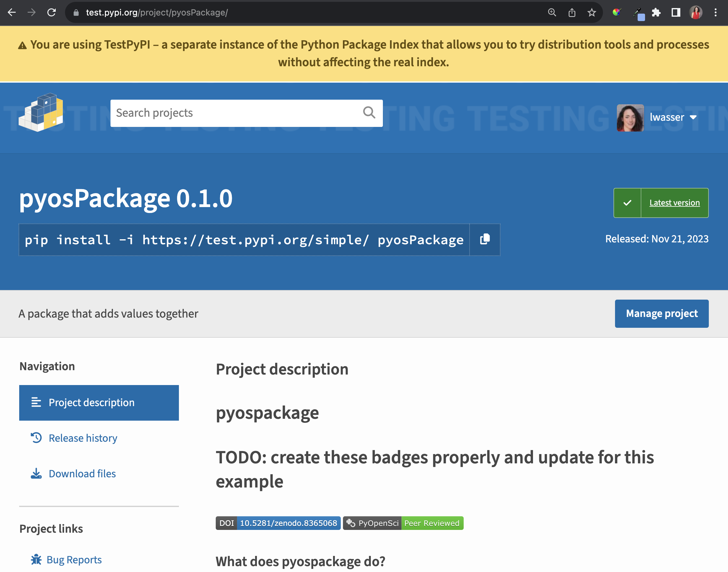
Task: Open the colorful checkmark browser extension
Action: (x=617, y=13)
